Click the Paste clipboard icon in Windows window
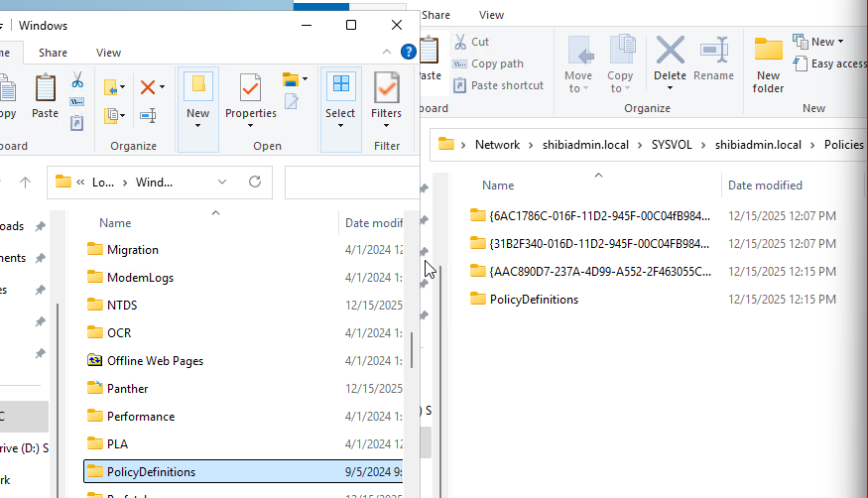Screen dimensions: 868x498 (x=45, y=96)
